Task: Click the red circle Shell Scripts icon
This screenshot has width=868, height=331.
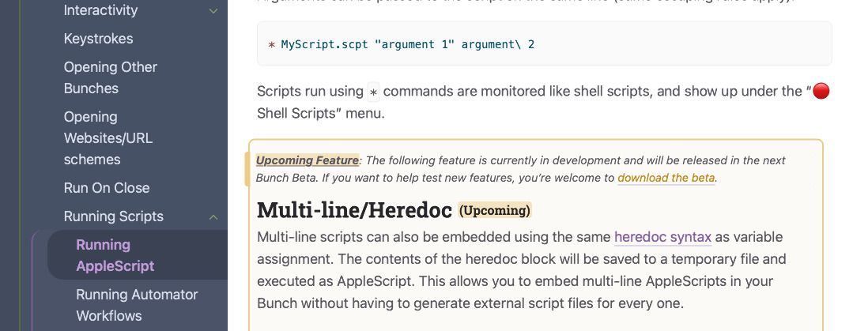Action: pyautogui.click(x=821, y=92)
